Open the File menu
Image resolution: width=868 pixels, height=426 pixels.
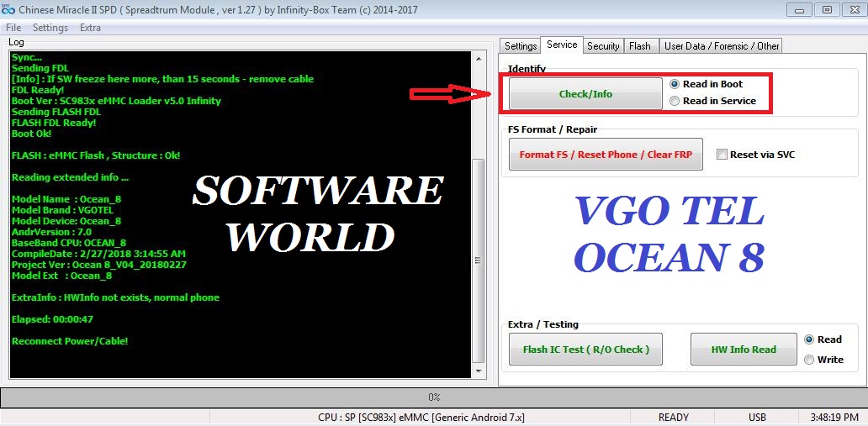pos(13,28)
